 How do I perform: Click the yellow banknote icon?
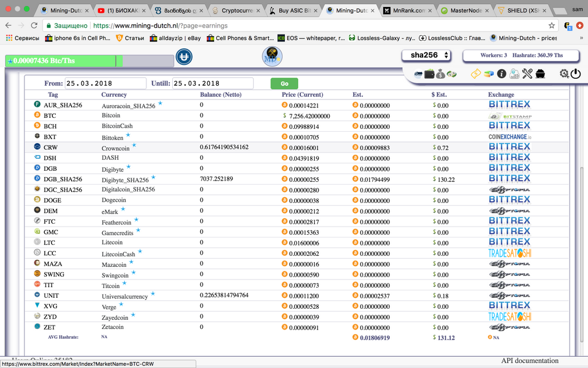475,74
